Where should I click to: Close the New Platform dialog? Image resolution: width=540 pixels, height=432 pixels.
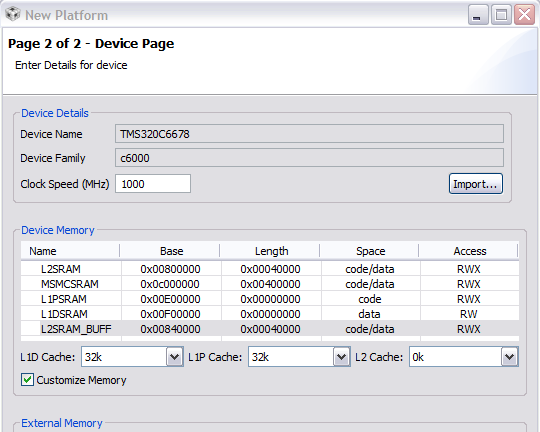[524, 15]
